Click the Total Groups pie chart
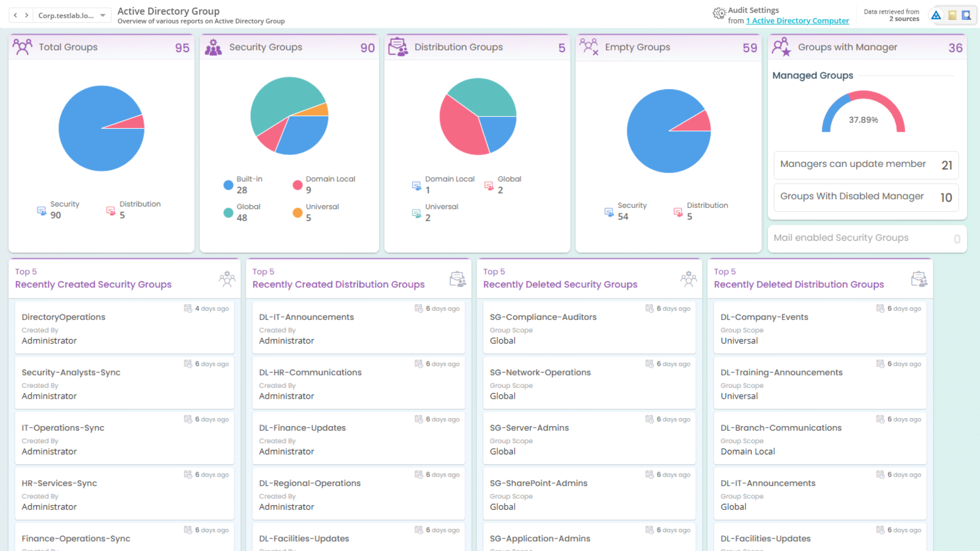Viewport: 980px width, 551px height. (102, 128)
